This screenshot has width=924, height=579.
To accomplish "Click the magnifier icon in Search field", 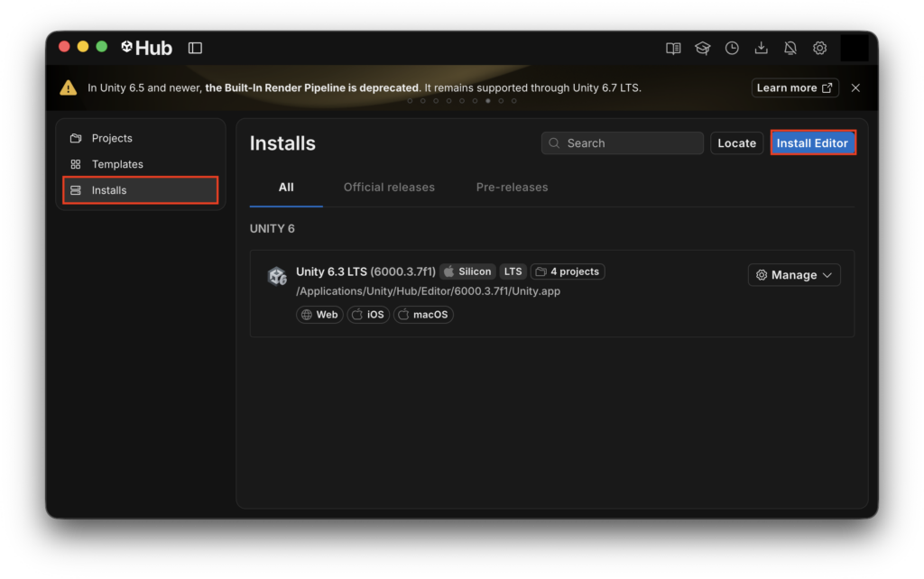I will tap(554, 143).
